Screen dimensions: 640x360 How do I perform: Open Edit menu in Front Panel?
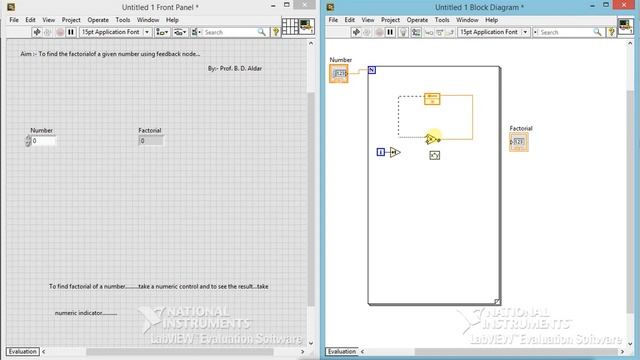[30, 20]
